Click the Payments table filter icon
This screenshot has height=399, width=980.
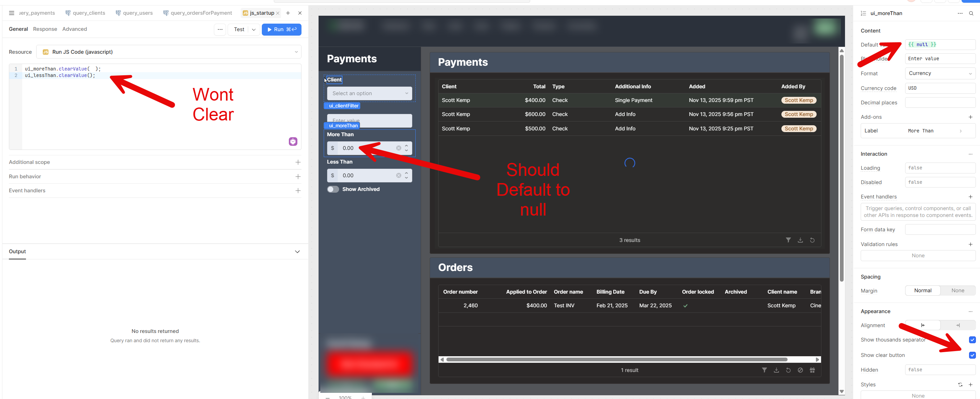pos(788,240)
